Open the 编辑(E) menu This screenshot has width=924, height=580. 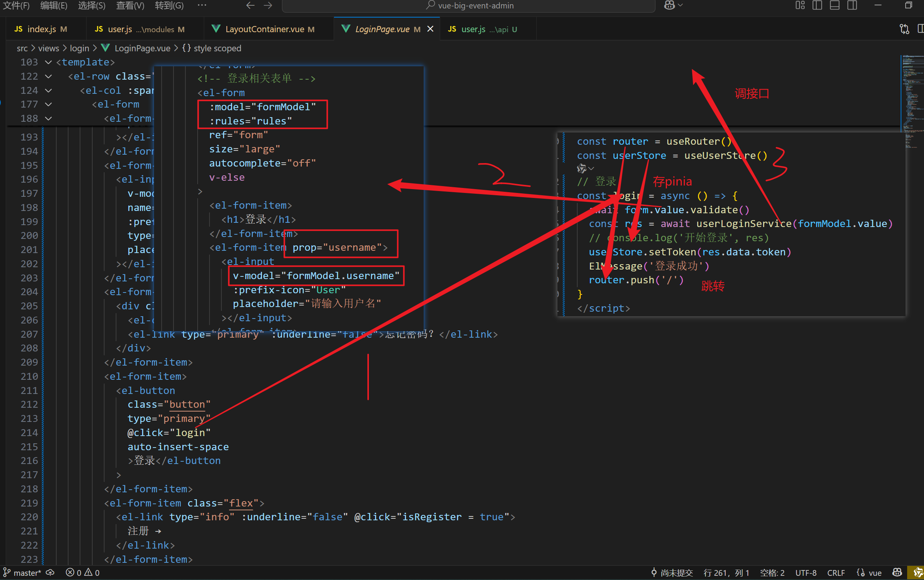54,5
